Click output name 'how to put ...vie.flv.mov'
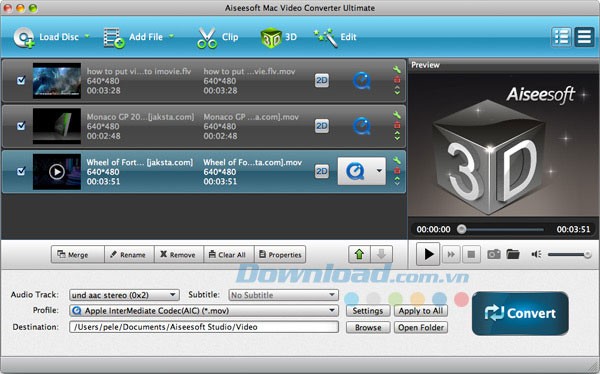The width and height of the screenshot is (600, 374). 249,71
